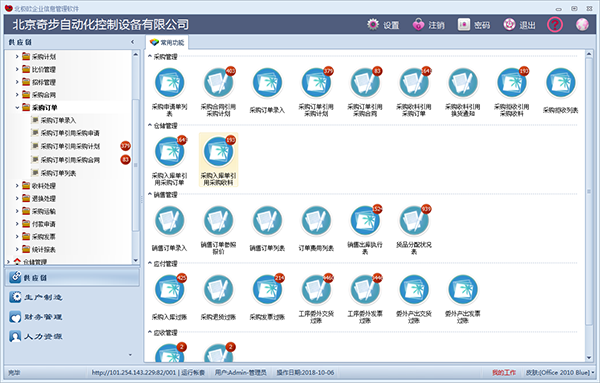This screenshot has height=383, width=600.
Task: Select 采购订单引用采购合同 tree item
Action: point(70,160)
